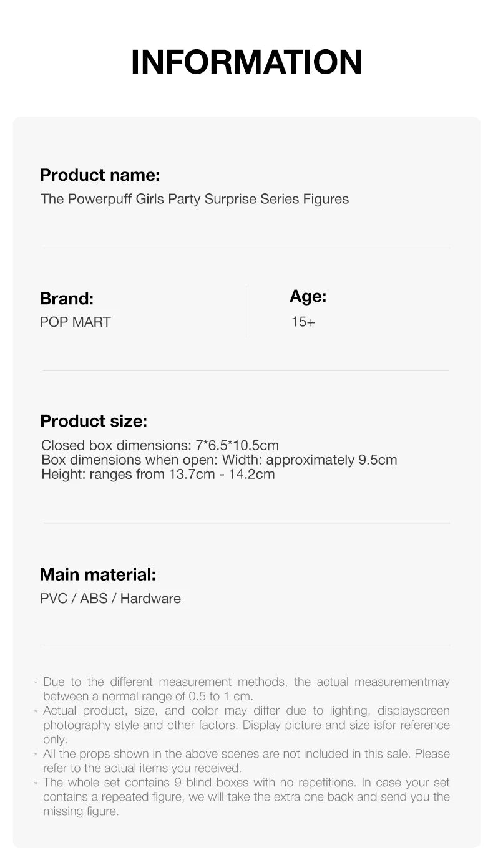
Task: Click the note about props not included
Action: [x=246, y=761]
